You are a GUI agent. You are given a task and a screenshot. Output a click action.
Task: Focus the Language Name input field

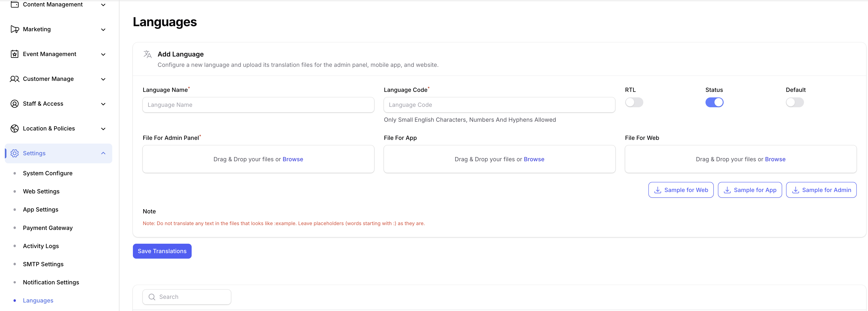click(258, 105)
